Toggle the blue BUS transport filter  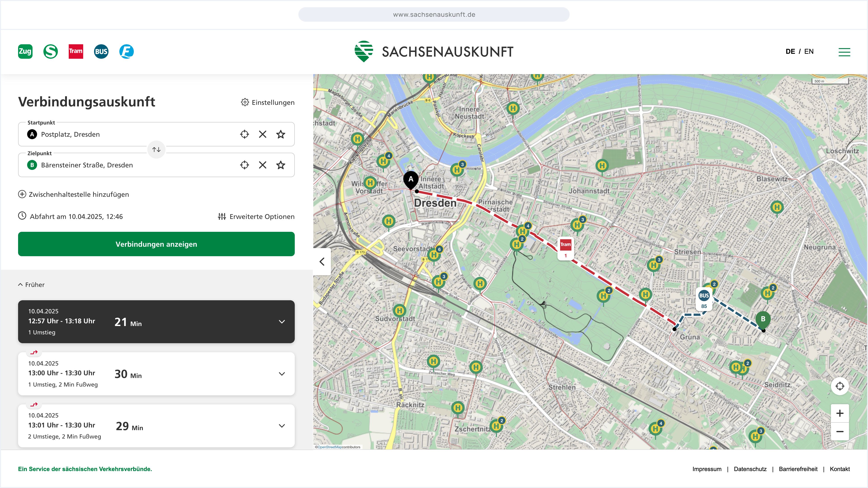click(x=101, y=52)
